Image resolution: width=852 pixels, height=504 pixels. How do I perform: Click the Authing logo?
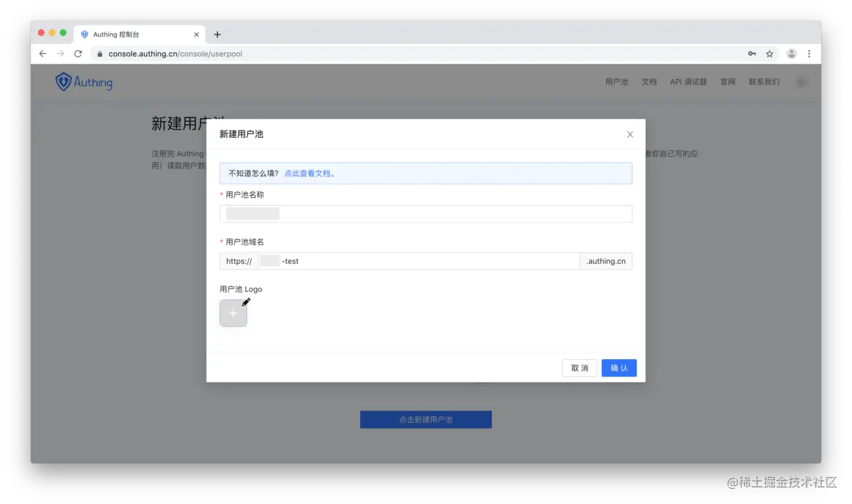click(84, 82)
